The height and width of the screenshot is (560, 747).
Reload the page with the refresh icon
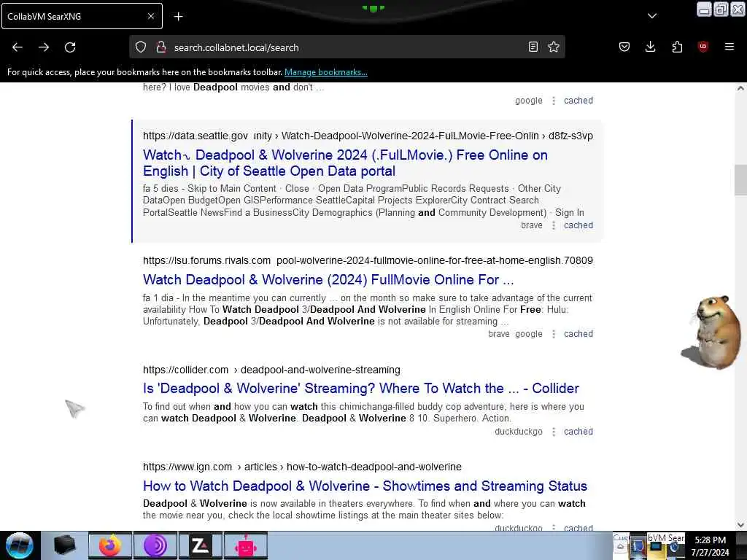pos(70,47)
